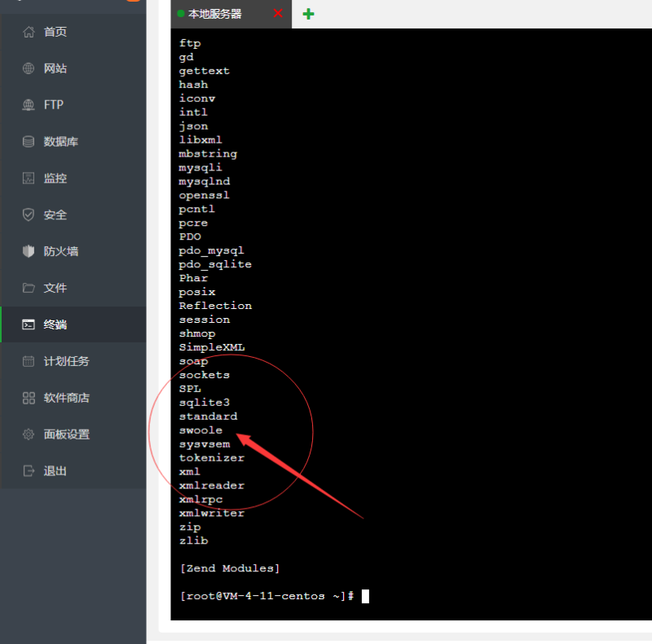Click the xmlwriter line in terminal

(x=212, y=513)
